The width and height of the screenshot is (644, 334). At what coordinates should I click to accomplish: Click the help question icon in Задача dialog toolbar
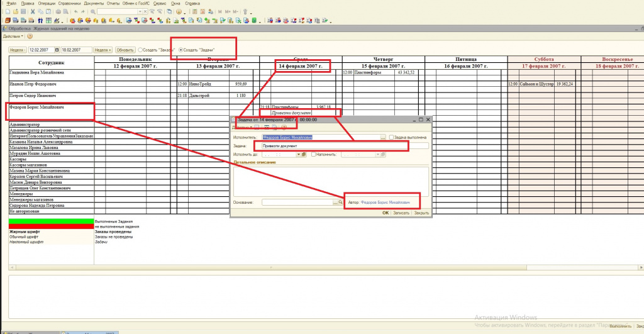[x=284, y=127]
